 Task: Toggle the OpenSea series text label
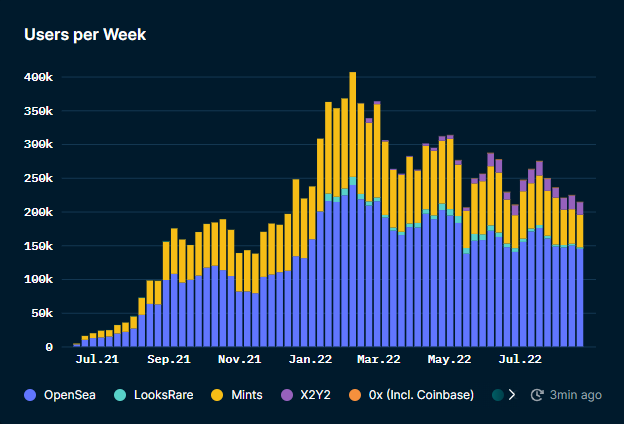[x=70, y=395]
